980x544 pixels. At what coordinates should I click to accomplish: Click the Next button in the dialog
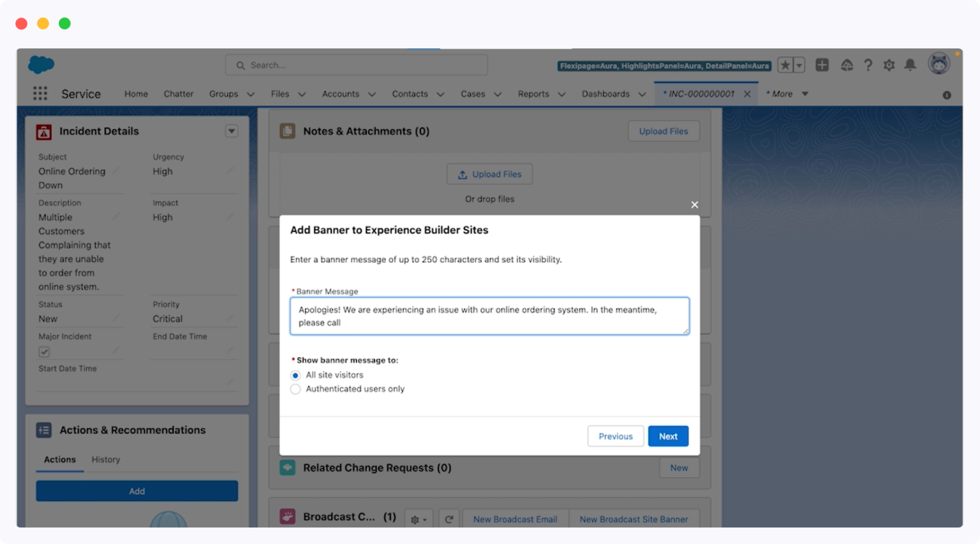(x=668, y=436)
